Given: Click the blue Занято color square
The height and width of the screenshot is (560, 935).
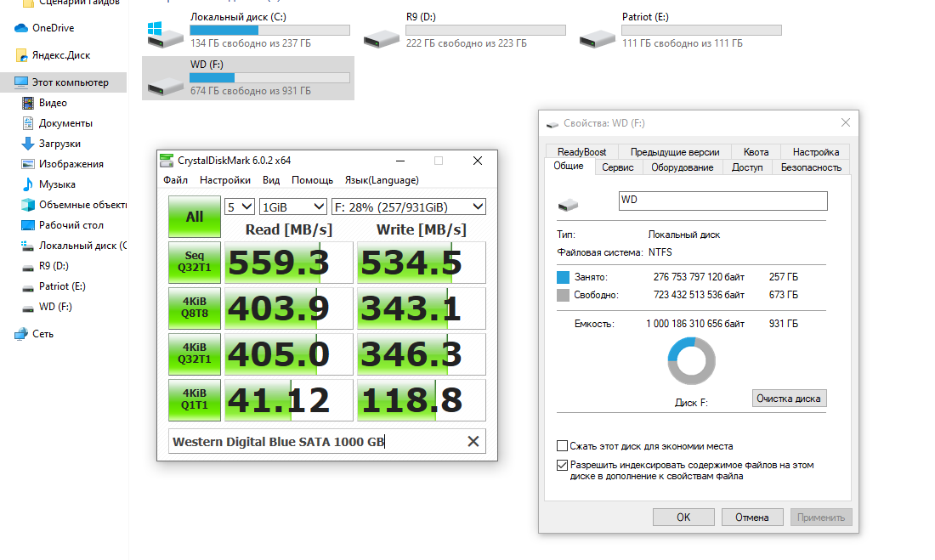Looking at the screenshot, I should click(563, 277).
